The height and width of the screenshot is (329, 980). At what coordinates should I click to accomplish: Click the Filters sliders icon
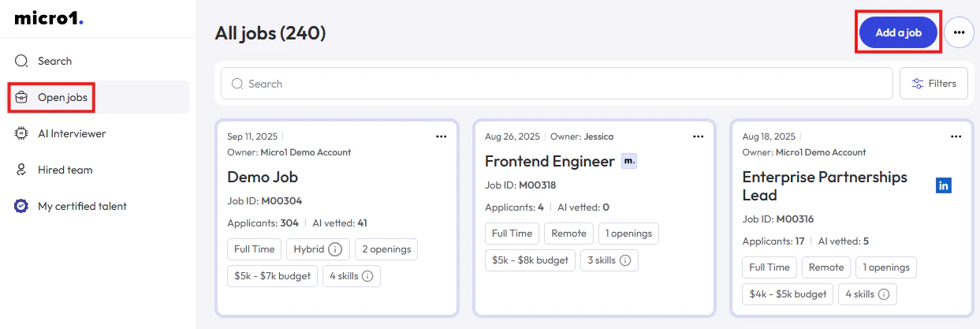(918, 84)
